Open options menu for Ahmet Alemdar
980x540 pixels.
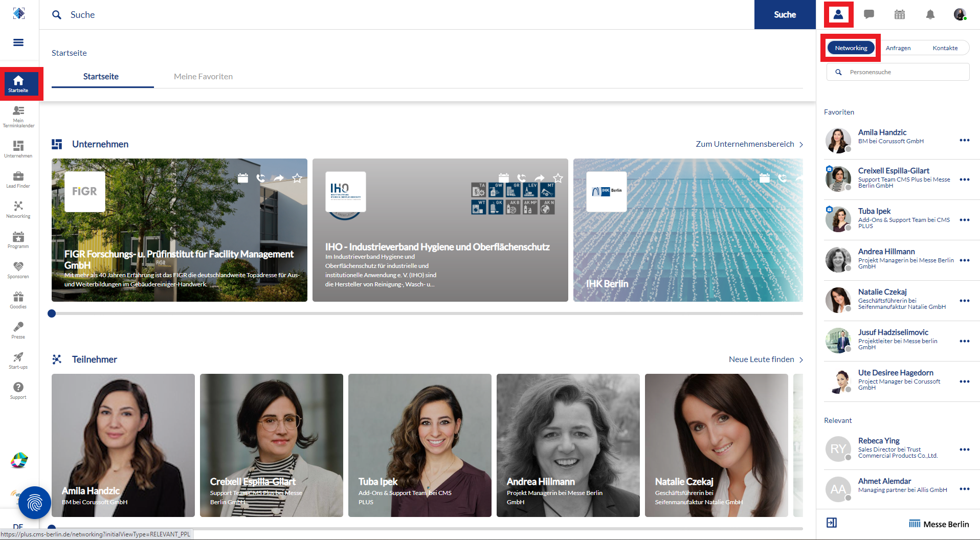(965, 489)
